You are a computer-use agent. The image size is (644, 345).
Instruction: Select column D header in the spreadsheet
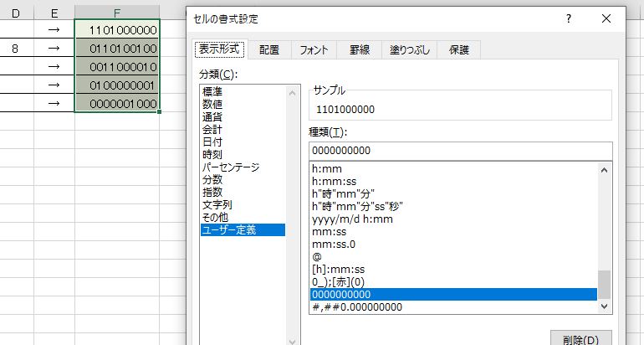coord(16,13)
